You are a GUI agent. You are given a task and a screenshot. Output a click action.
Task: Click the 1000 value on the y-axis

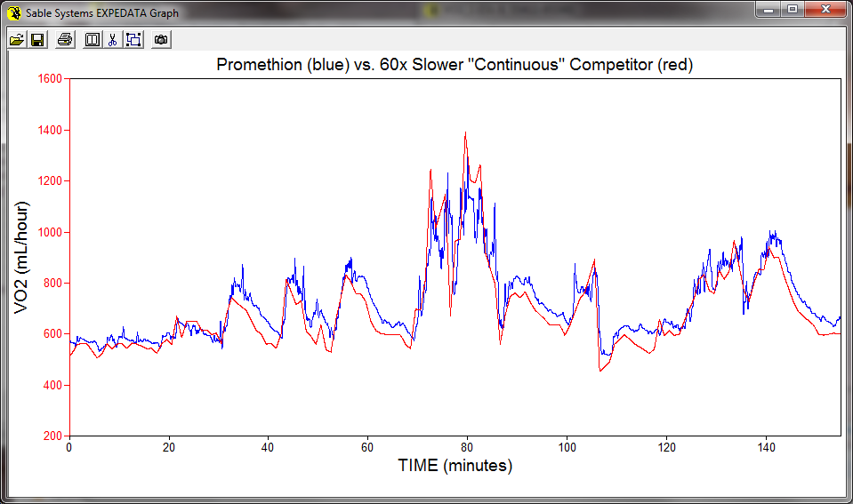50,232
